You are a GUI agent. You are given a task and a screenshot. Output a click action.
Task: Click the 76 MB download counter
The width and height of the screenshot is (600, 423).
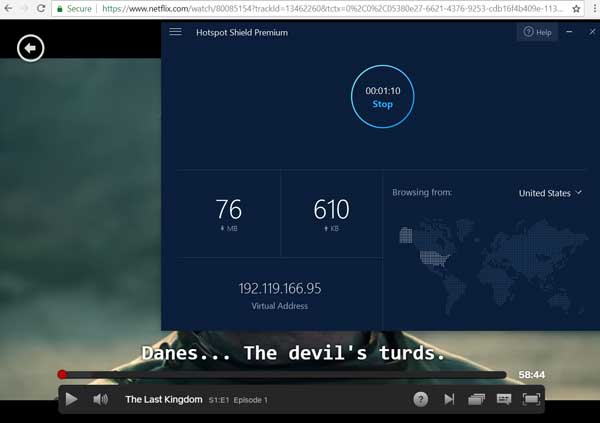coord(229,214)
